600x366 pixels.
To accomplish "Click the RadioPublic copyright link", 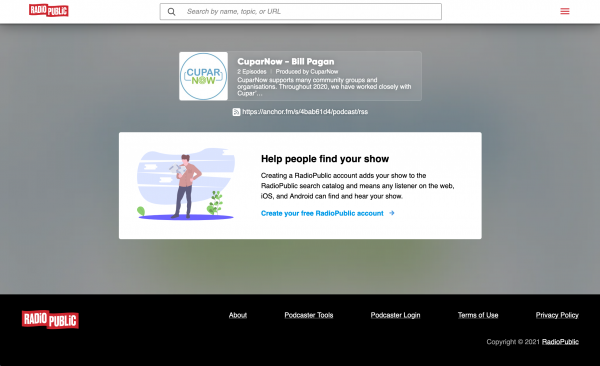I will pos(560,341).
